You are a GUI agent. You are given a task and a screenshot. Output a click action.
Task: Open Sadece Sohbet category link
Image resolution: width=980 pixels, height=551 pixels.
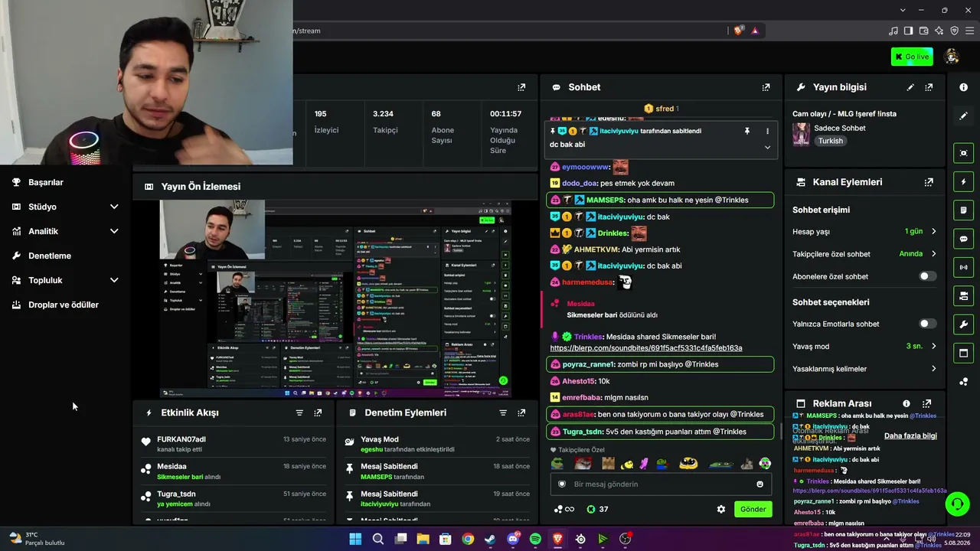point(839,128)
